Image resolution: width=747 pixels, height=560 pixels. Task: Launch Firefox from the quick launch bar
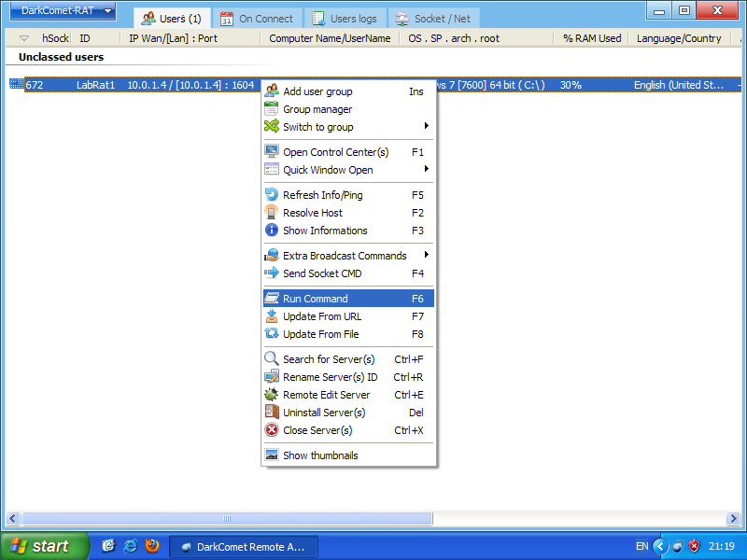tap(152, 546)
